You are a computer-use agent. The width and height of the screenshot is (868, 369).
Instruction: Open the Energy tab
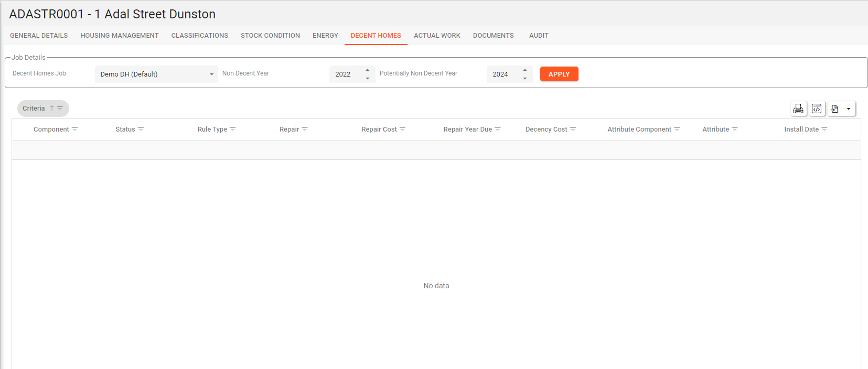[325, 36]
